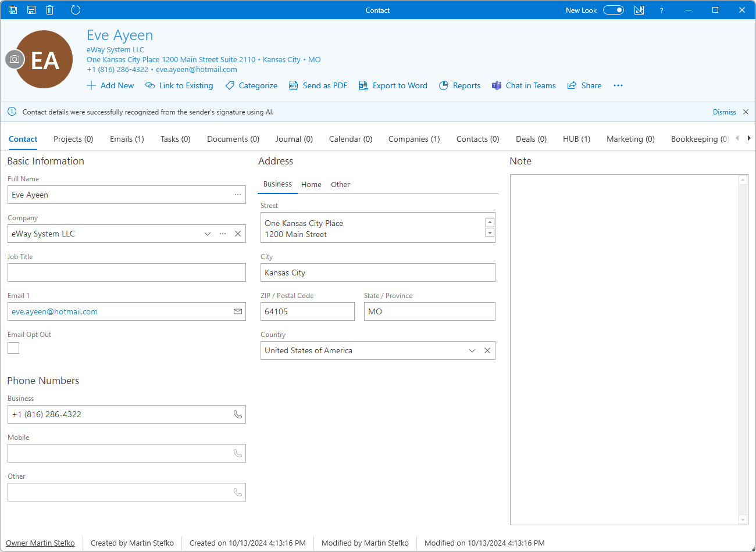Clear the Company field with X
756x552 pixels.
(238, 234)
